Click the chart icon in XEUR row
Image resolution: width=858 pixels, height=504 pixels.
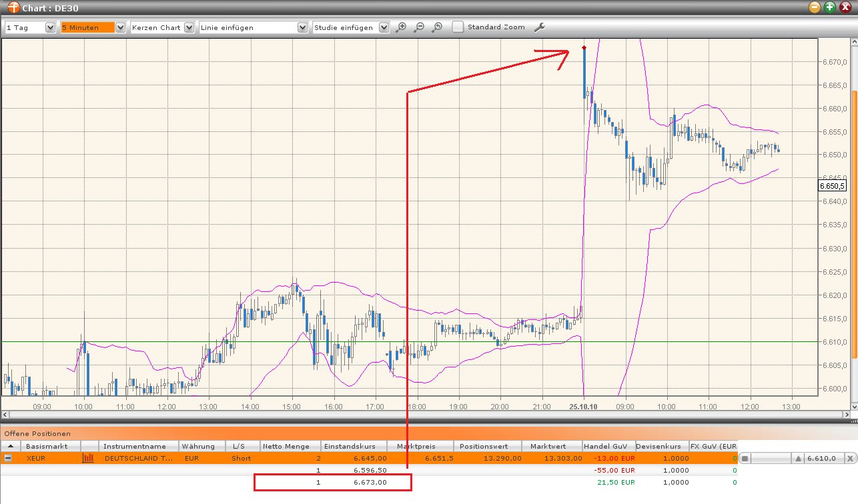(x=88, y=458)
